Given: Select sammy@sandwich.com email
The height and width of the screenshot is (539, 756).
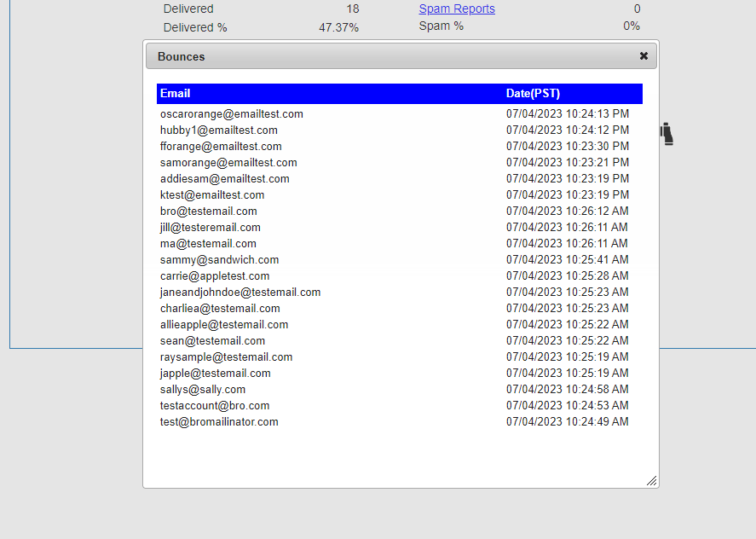Looking at the screenshot, I should 219,260.
